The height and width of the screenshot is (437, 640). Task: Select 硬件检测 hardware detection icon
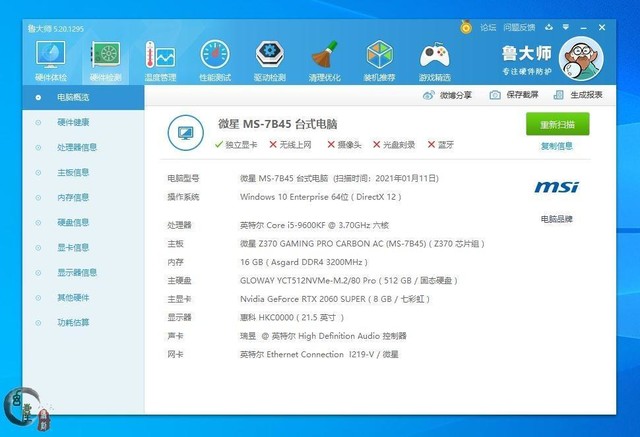click(x=105, y=61)
